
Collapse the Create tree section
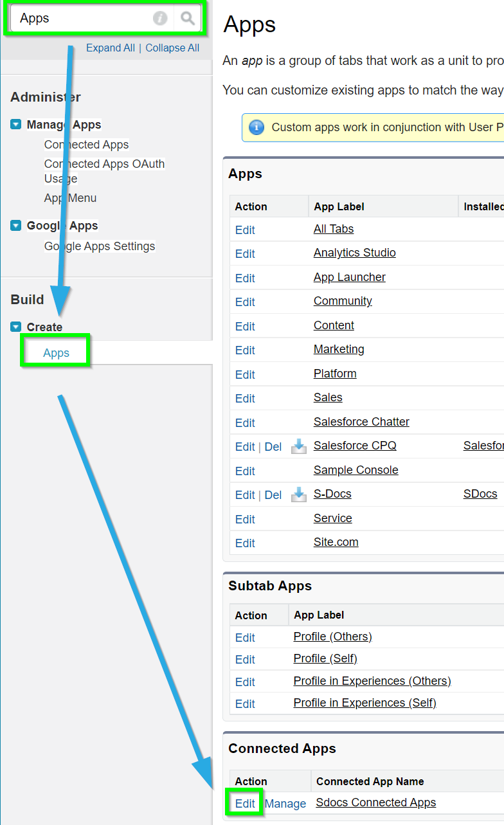pyautogui.click(x=16, y=327)
